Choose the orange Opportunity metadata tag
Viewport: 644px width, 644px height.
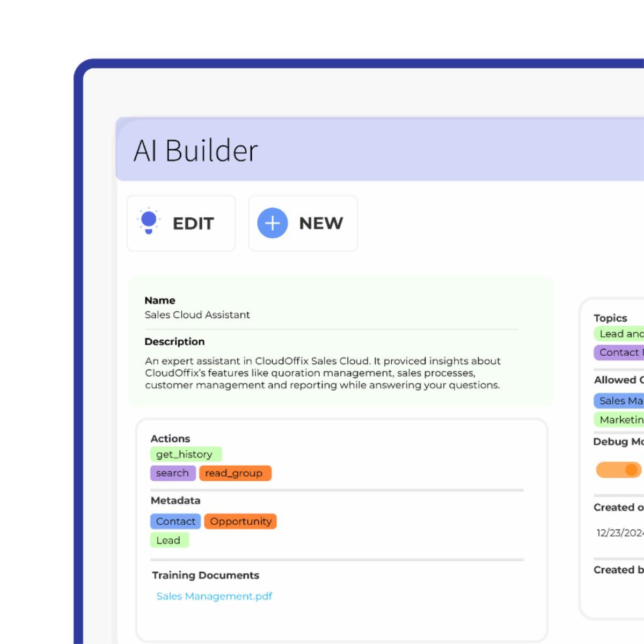point(240,522)
